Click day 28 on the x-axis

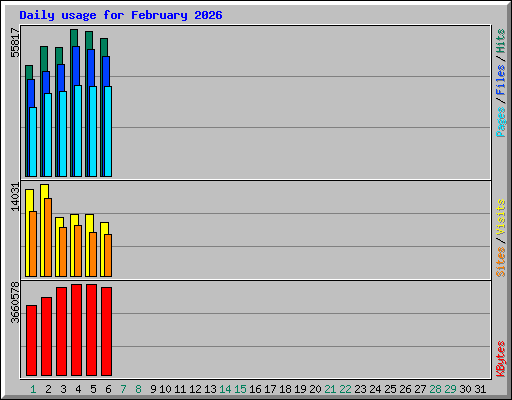tap(435, 389)
